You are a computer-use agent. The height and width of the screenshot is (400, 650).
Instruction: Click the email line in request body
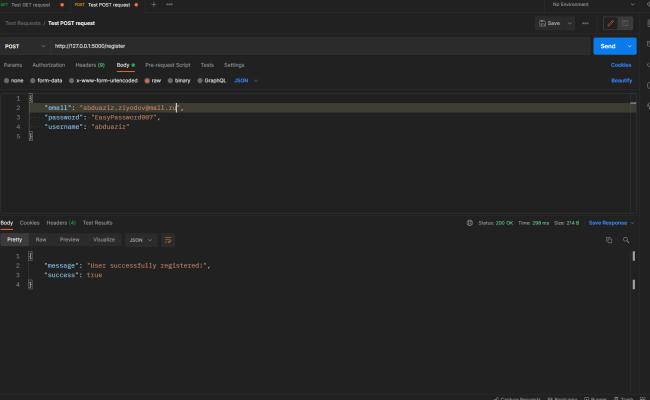(114, 108)
